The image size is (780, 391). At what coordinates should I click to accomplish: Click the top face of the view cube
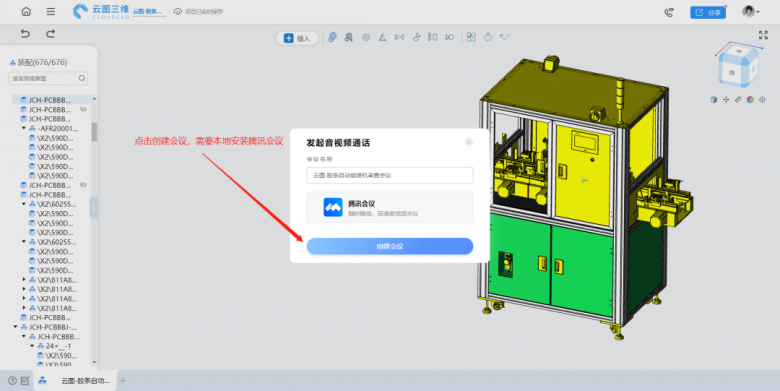pos(739,52)
